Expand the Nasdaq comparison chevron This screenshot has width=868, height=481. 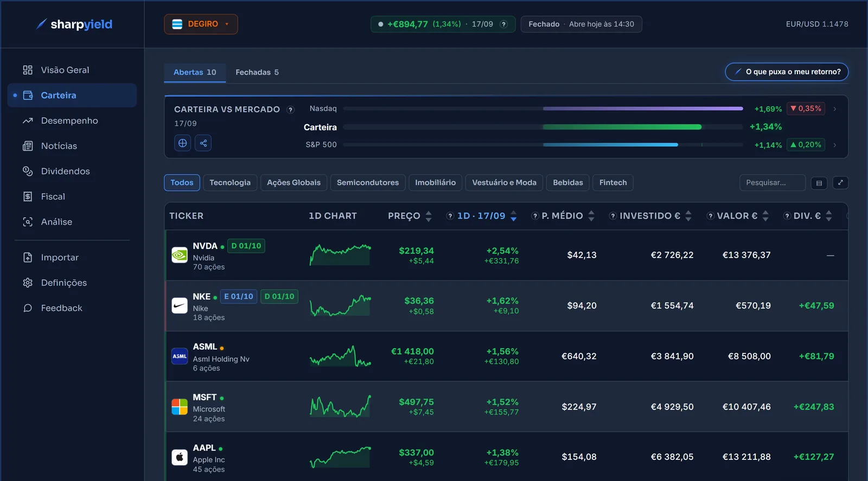pyautogui.click(x=835, y=109)
